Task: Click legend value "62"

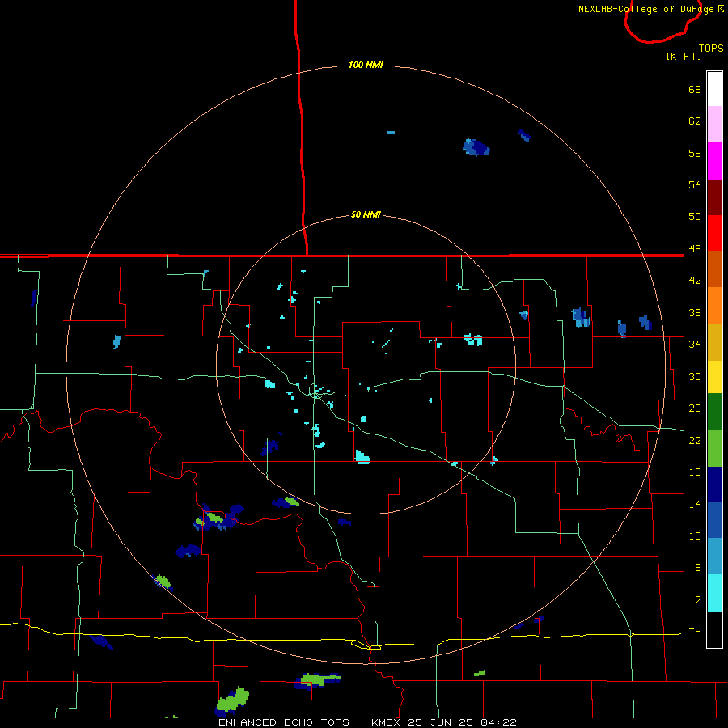Action: click(695, 121)
